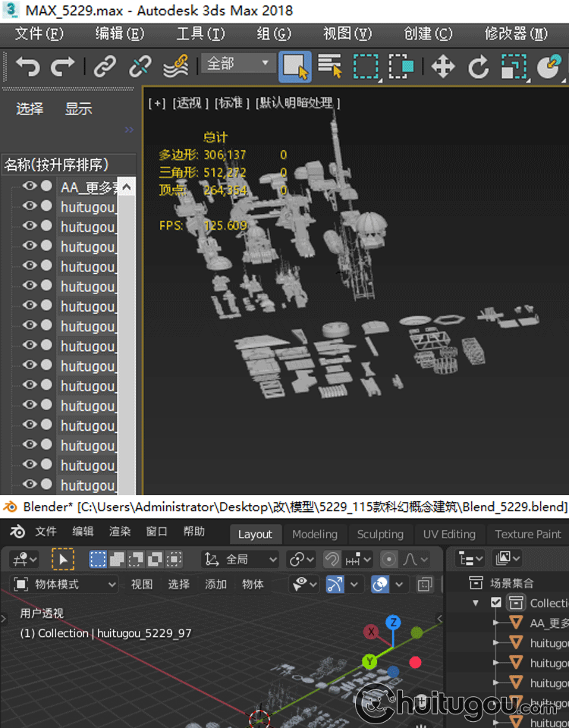Click the Scene Explorer scroll-up arrow
This screenshot has height=728, width=569.
tap(127, 187)
